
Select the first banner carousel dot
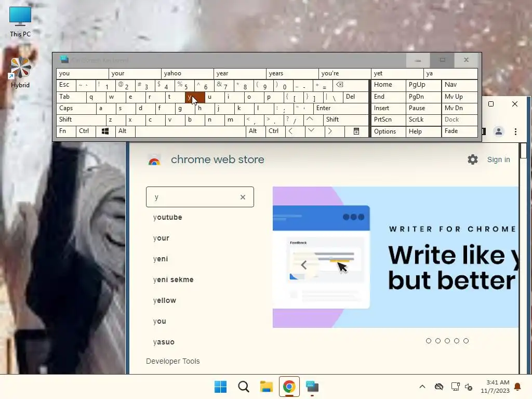coord(429,341)
